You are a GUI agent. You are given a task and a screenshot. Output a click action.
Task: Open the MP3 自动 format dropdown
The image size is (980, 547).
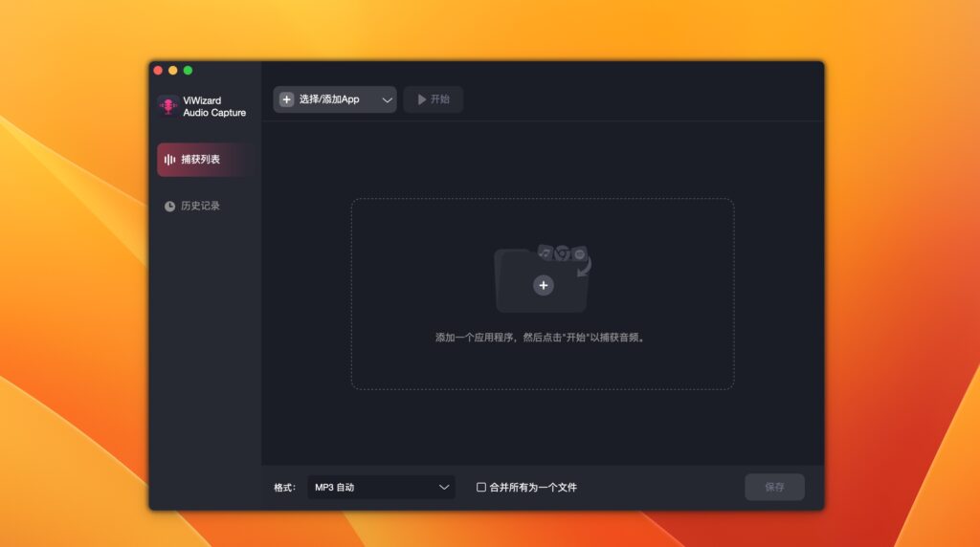(381, 487)
